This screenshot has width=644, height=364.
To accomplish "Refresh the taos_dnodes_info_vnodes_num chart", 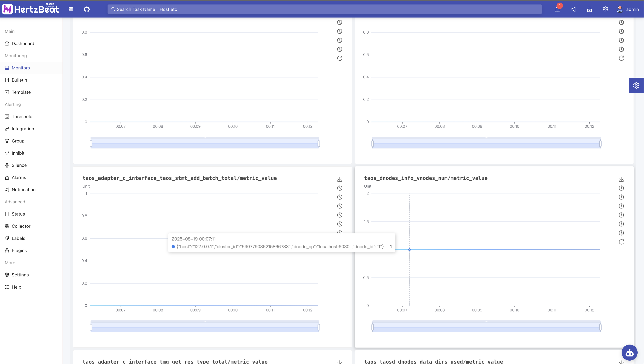I will click(621, 242).
